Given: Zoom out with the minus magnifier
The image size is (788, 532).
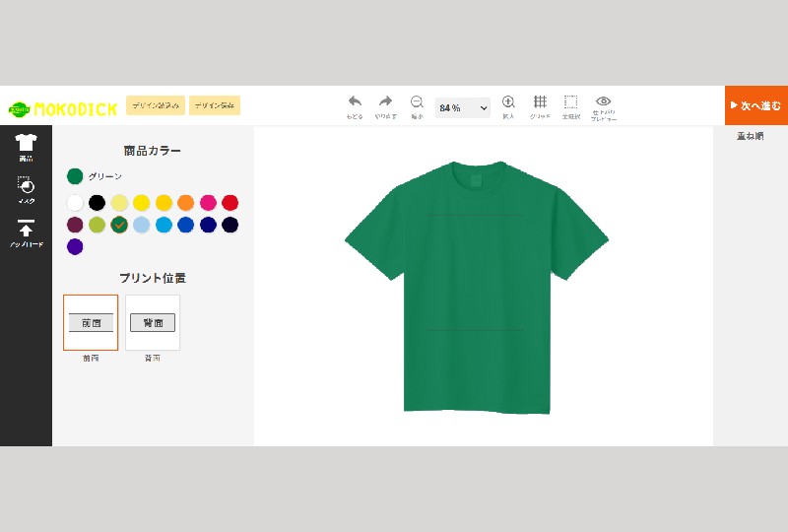Looking at the screenshot, I should [x=417, y=102].
